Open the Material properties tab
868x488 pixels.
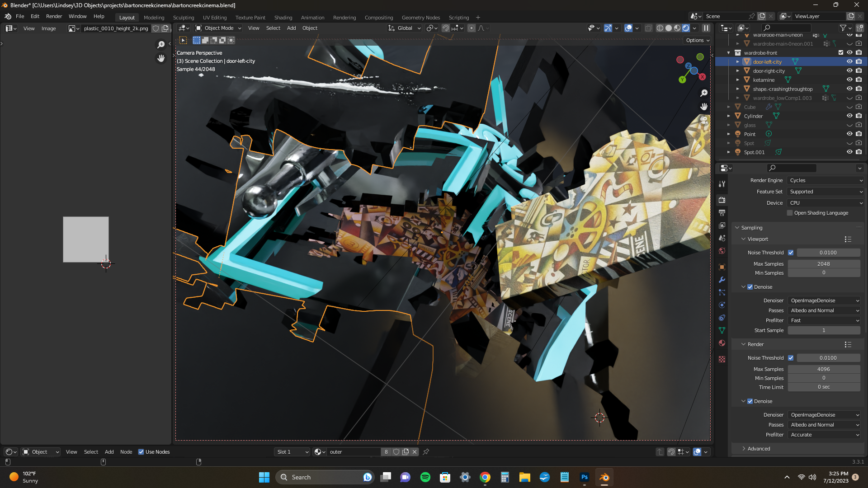point(722,343)
